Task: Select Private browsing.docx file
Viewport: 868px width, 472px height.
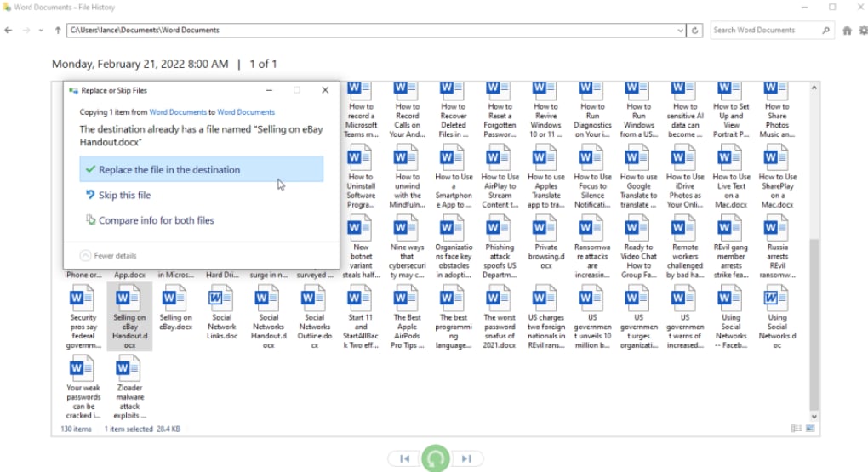Action: (545, 243)
